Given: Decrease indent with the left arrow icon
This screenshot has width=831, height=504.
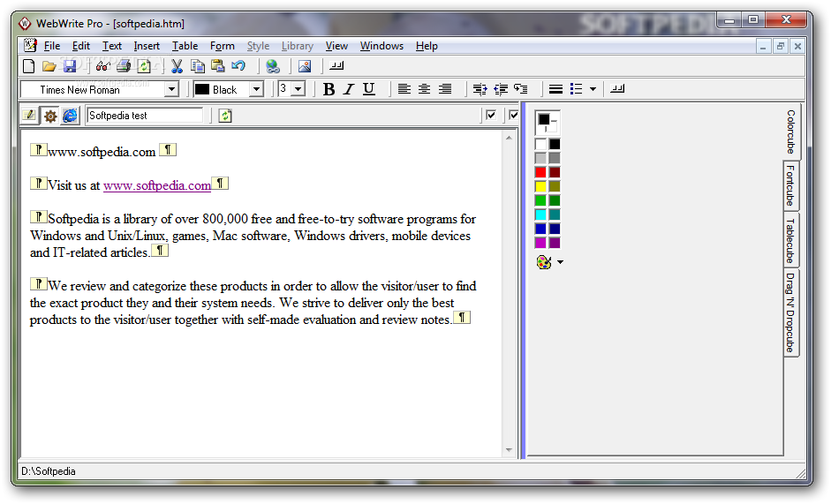Looking at the screenshot, I should (501, 89).
